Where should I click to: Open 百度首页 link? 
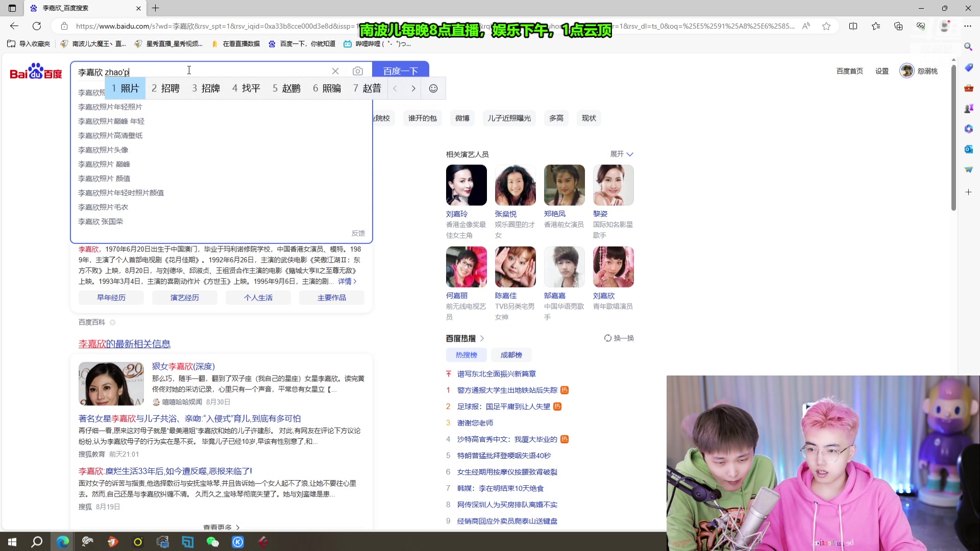click(850, 71)
